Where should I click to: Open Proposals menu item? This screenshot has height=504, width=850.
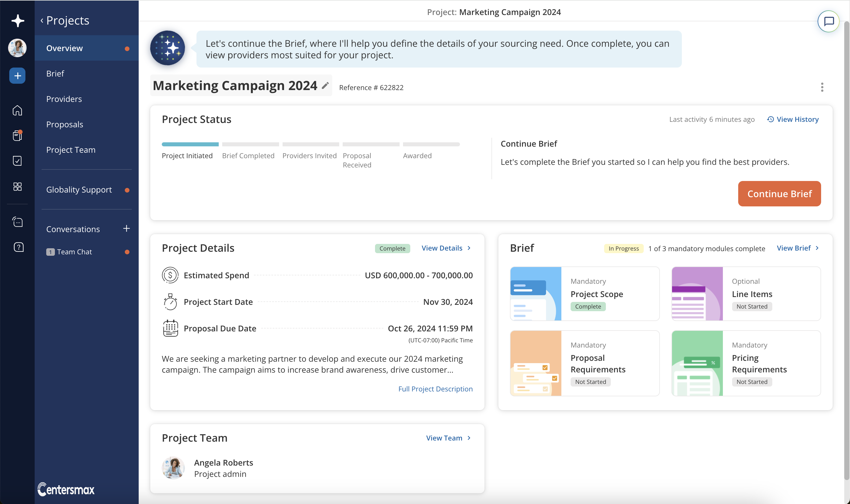point(65,124)
